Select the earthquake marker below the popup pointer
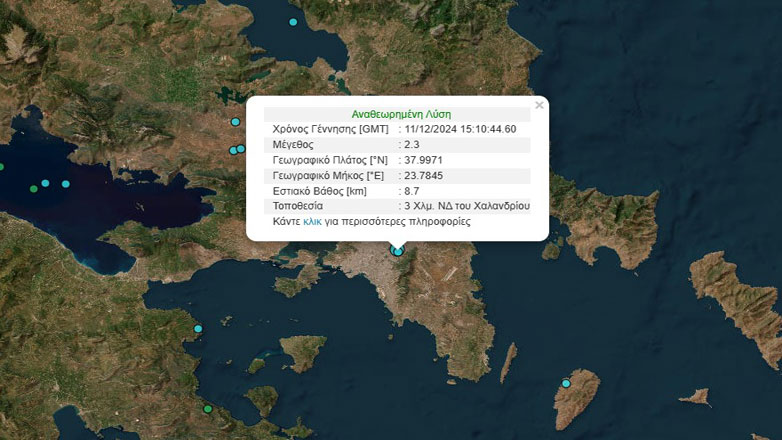The width and height of the screenshot is (782, 440). 397,250
